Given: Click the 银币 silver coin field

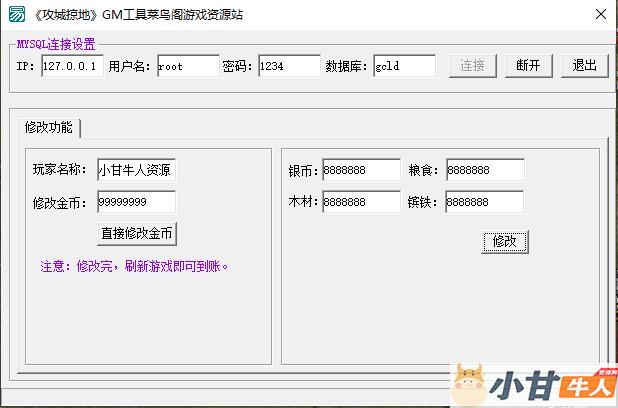Looking at the screenshot, I should coord(360,170).
